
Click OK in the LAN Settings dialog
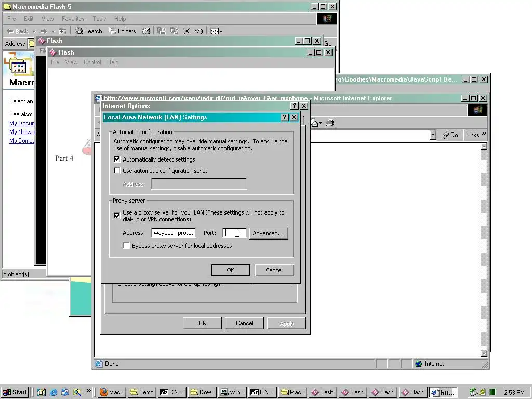231,270
